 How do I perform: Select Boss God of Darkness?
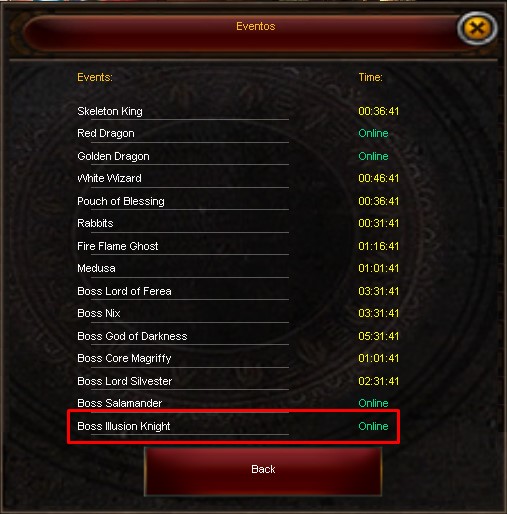pyautogui.click(x=132, y=336)
